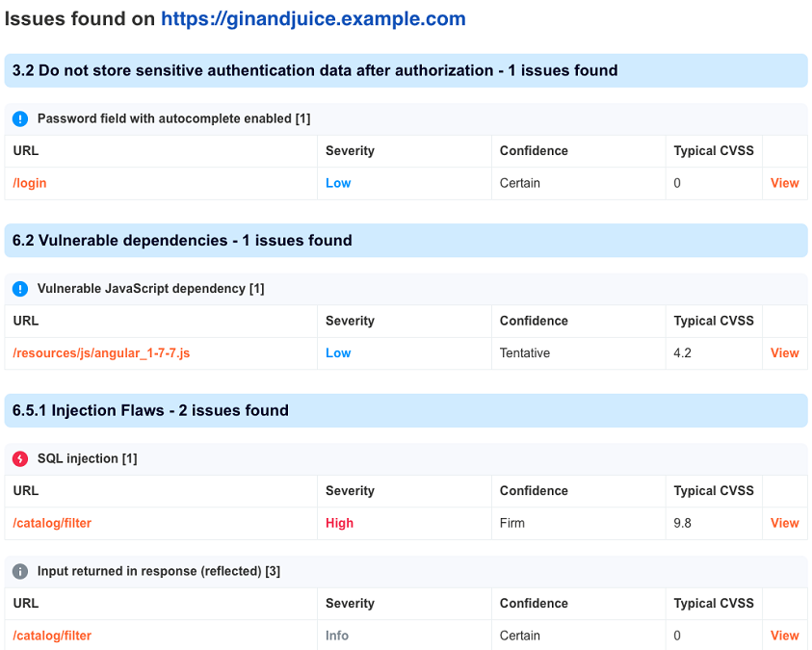Click the High severity value for SQL injection
812x650 pixels.
[339, 523]
